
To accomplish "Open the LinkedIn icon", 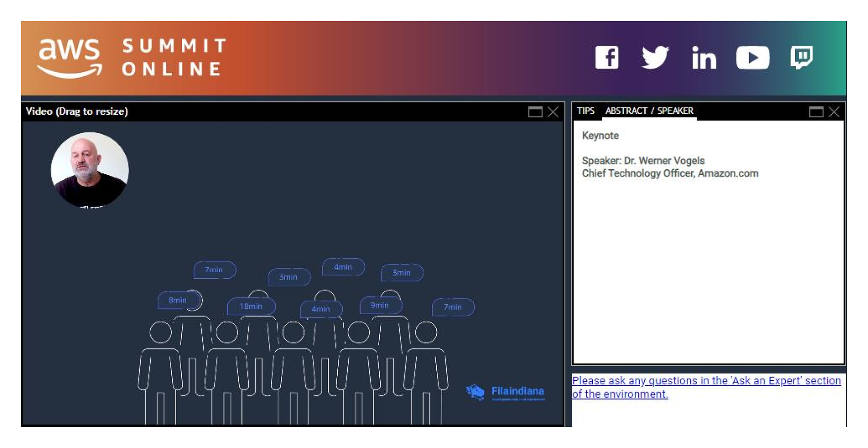I will tap(704, 58).
